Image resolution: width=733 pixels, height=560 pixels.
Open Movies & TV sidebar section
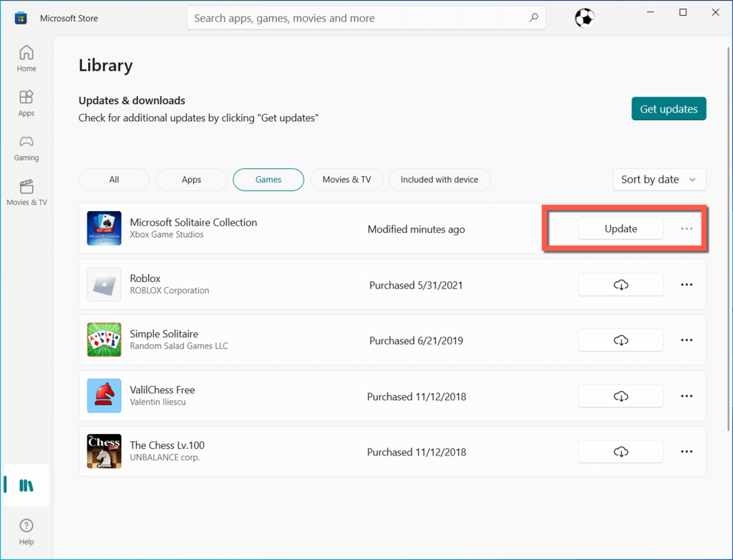click(26, 192)
